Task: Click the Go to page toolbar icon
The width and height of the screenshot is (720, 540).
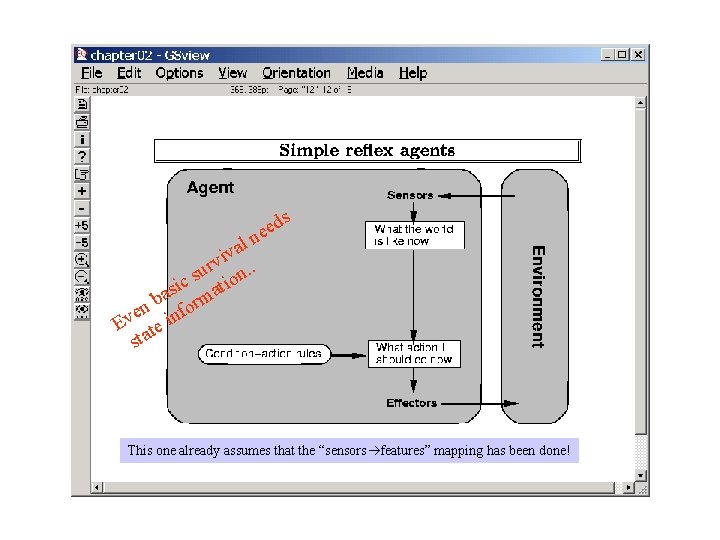Action: point(82,174)
